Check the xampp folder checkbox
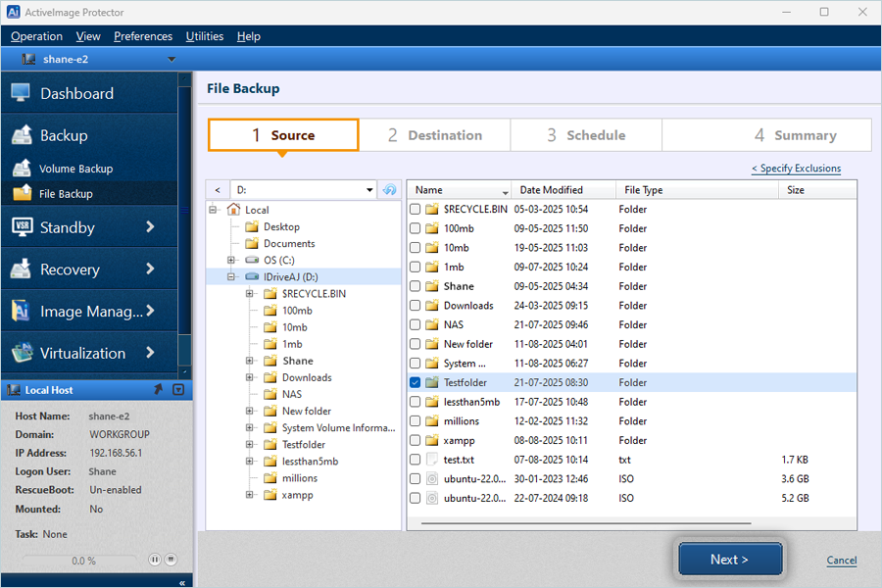This screenshot has height=588, width=882. (x=416, y=440)
